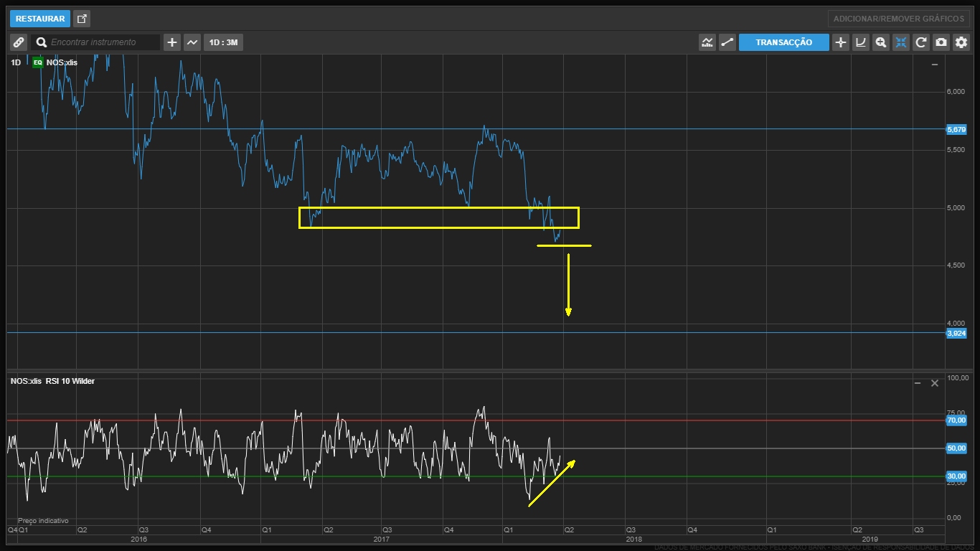Toggle the axis scale mode button

(x=860, y=42)
